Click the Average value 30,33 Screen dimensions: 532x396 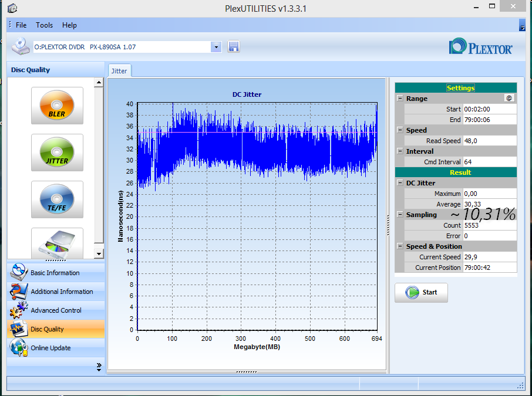click(x=490, y=204)
